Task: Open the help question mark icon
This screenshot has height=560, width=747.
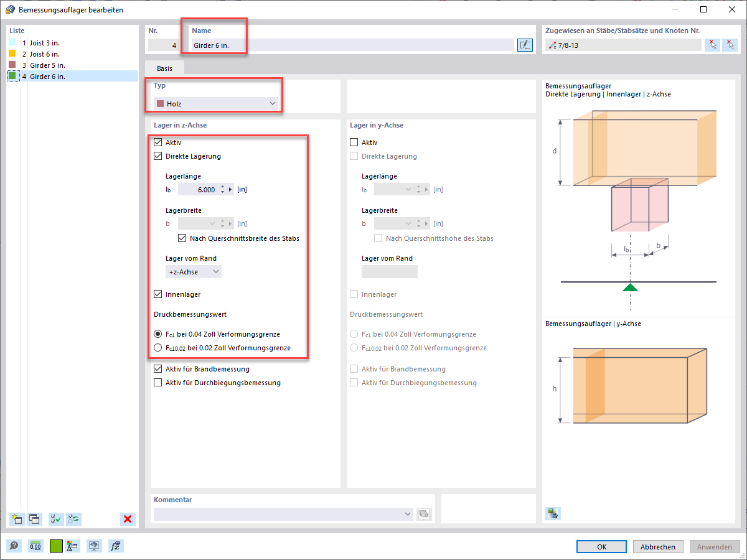Action: (14, 546)
